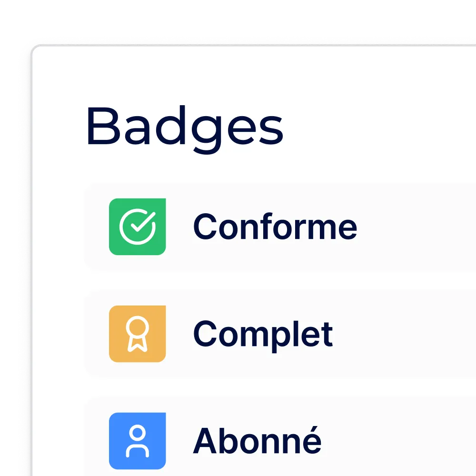Select the green checkmark icon on Conforme badge

click(137, 226)
